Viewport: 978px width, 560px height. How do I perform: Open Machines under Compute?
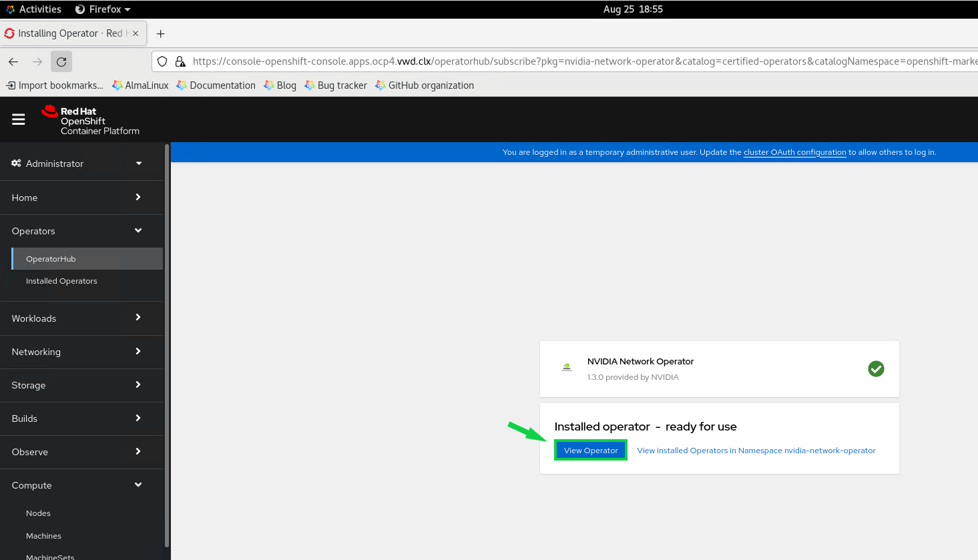[43, 536]
